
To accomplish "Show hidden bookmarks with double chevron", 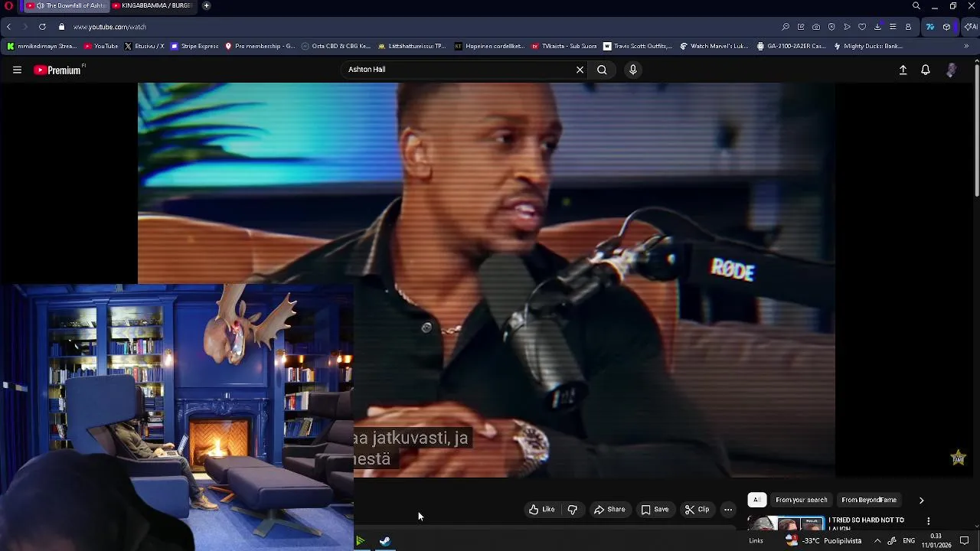I will [x=966, y=46].
